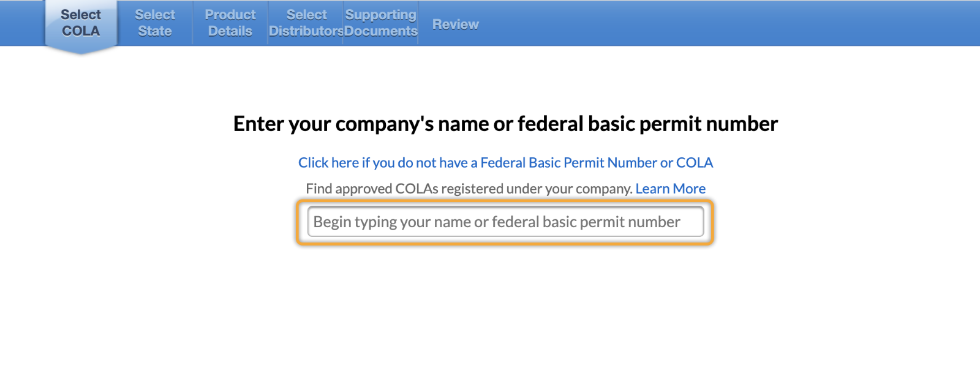Select the Review wizard tab
Screen dimensions: 980x390
coord(454,24)
